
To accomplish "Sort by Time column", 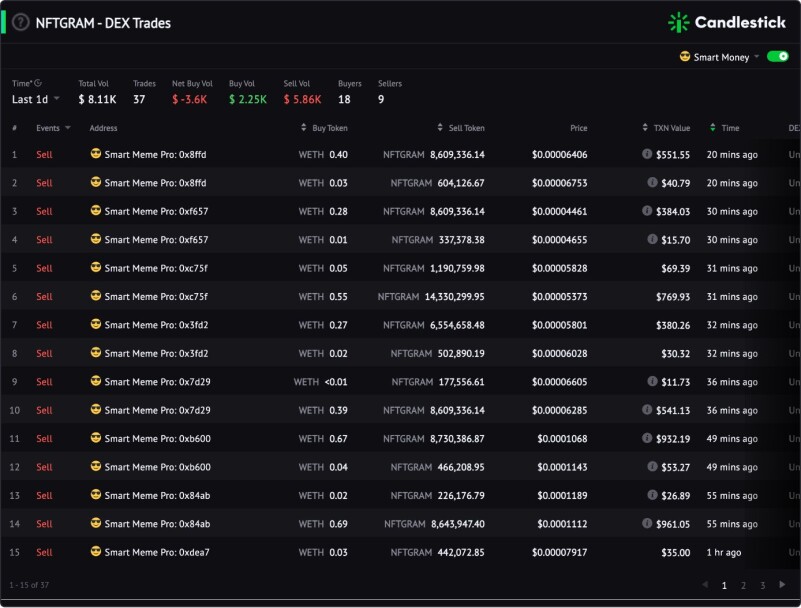I will (725, 128).
